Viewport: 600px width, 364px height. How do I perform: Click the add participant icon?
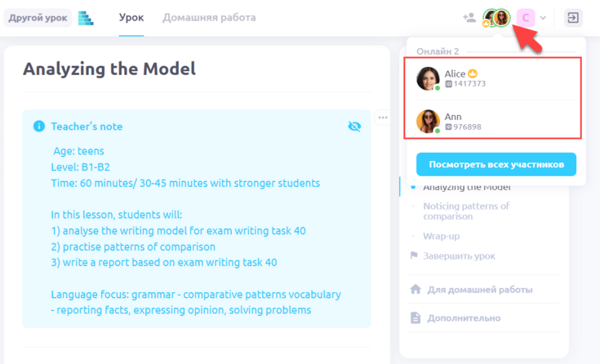[x=469, y=17]
